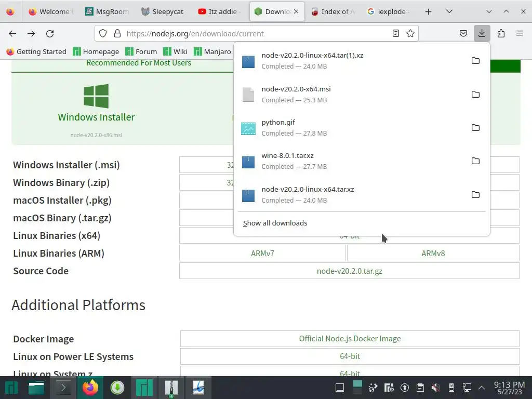This screenshot has height=399, width=532.
Task: Launch the terminal from taskbar
Action: tap(63, 388)
